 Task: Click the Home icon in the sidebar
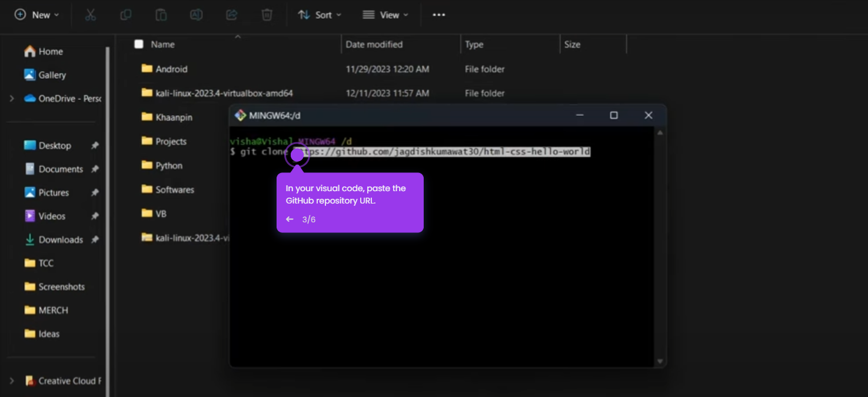(30, 51)
